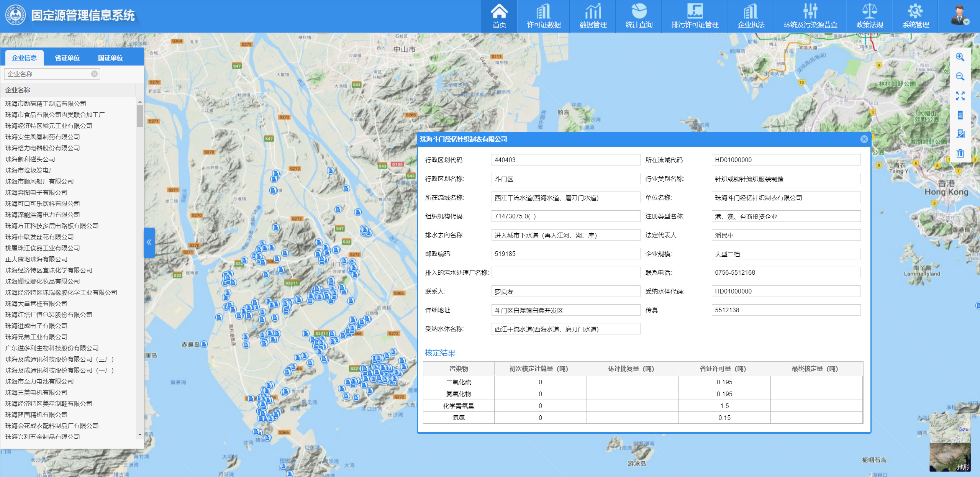Switch to 国证单位 tab
Viewport: 980px width, 477px height.
110,58
